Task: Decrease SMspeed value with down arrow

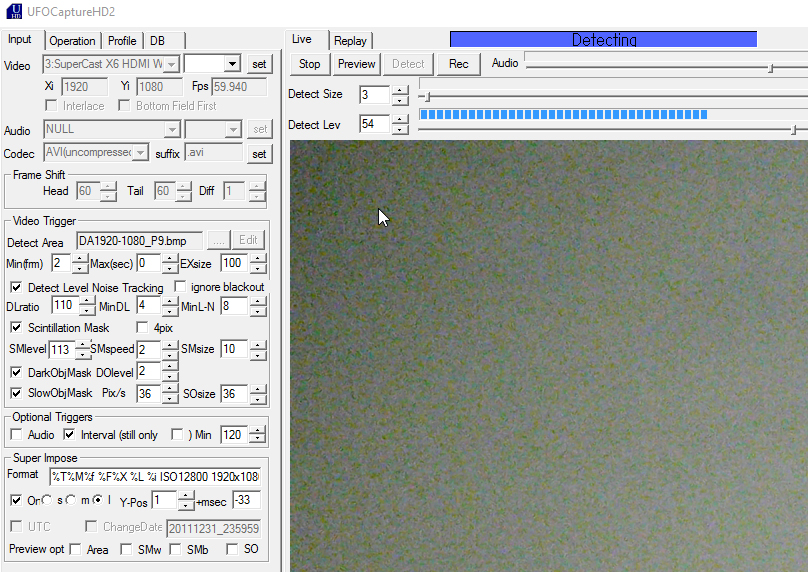Action: pyautogui.click(x=170, y=355)
